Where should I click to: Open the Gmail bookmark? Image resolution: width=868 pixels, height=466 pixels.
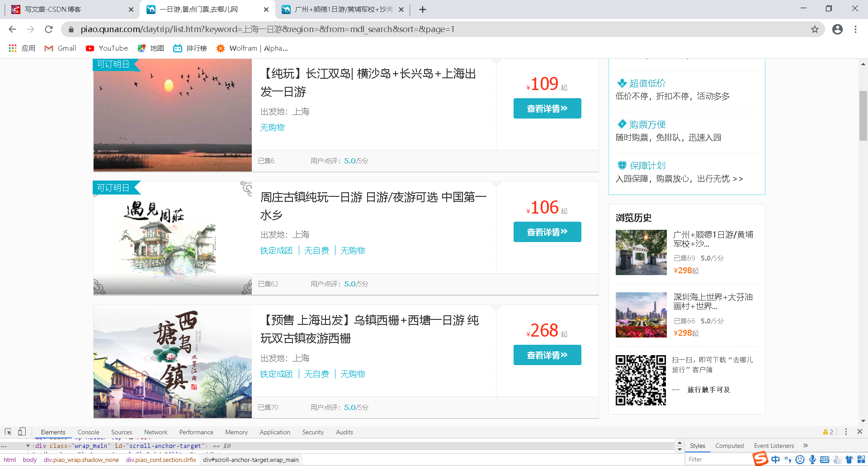(x=60, y=48)
